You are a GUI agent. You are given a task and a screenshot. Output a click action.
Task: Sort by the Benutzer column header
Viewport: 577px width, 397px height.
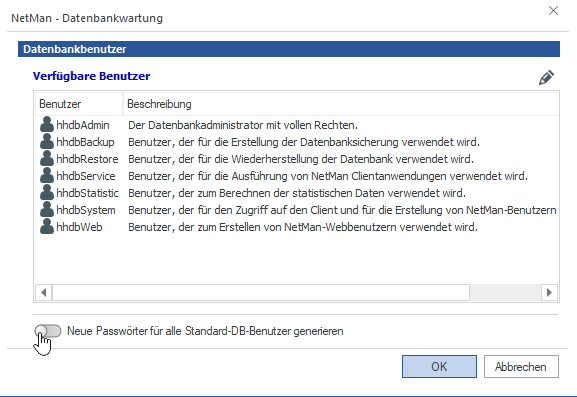click(79, 104)
